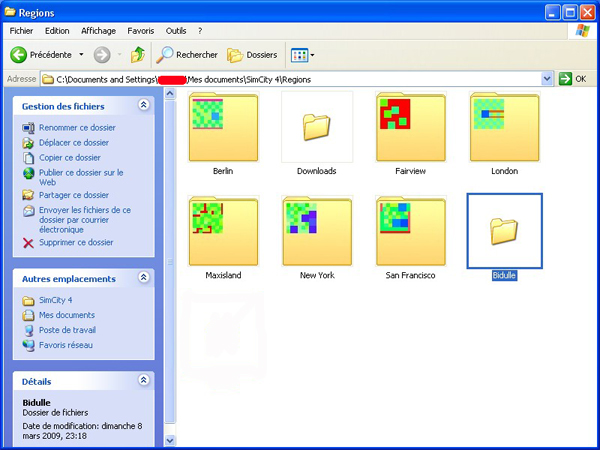
Task: Click the move folder icon
Action: [28, 143]
